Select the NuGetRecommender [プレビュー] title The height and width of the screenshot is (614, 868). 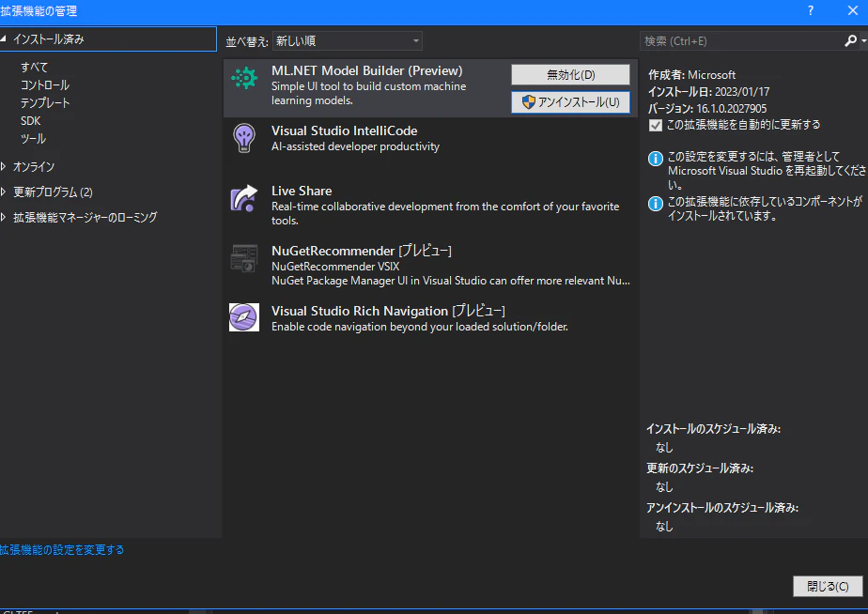[362, 251]
